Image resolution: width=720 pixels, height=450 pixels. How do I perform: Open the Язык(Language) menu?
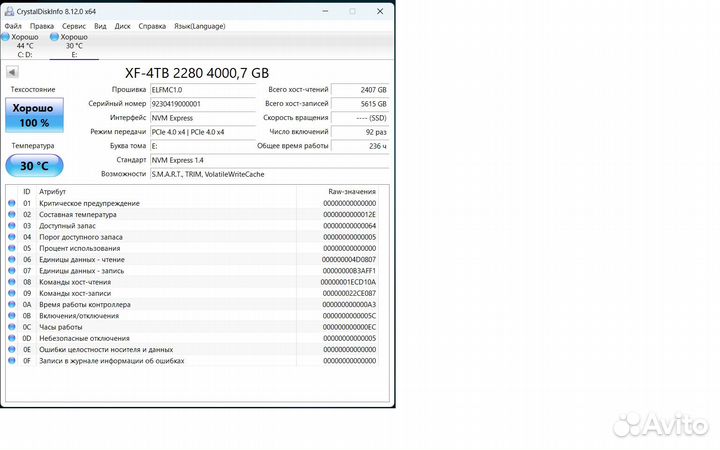pyautogui.click(x=199, y=26)
